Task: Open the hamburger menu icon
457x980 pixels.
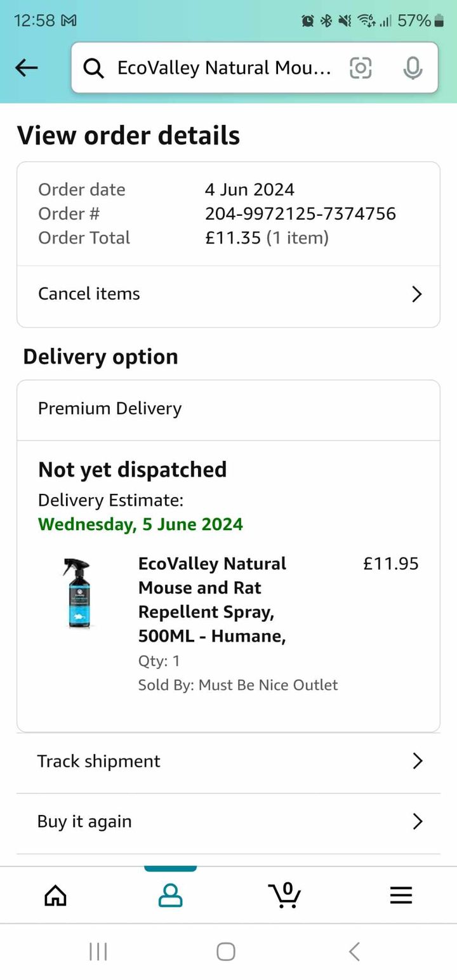Action: (401, 895)
